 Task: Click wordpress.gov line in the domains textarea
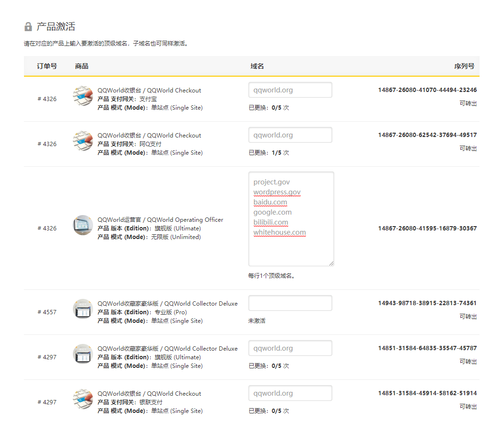(277, 192)
